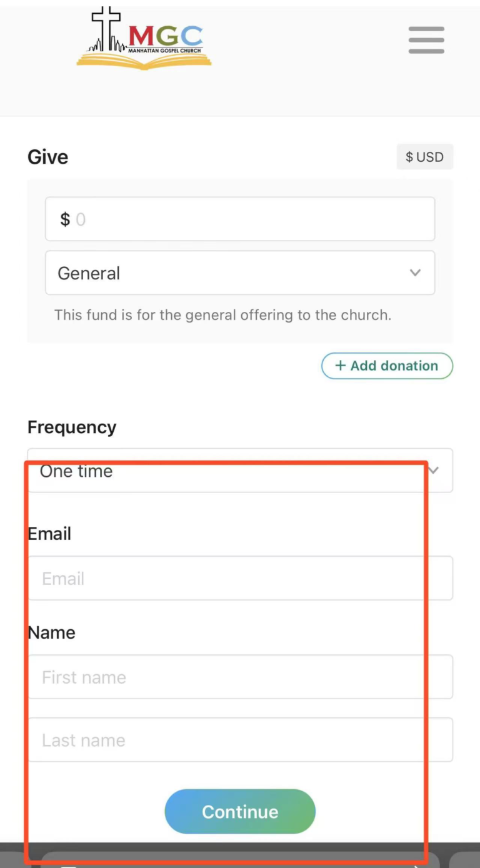Click the Manhattan Gospel Church logo
This screenshot has width=480, height=868.
(x=144, y=39)
